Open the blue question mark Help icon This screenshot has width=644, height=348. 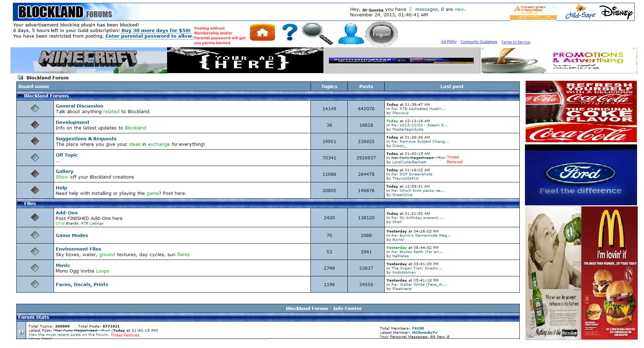[290, 32]
